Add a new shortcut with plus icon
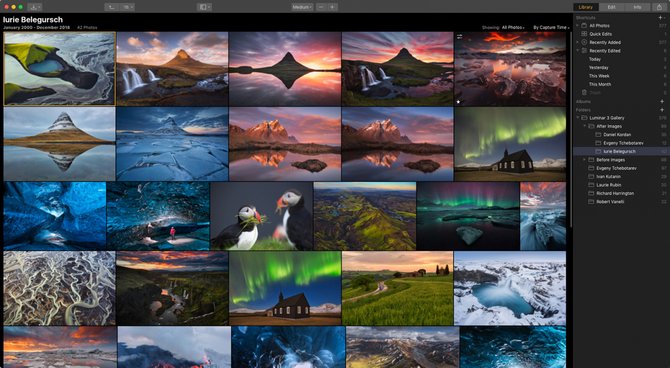The image size is (670, 368). pyautogui.click(x=661, y=18)
